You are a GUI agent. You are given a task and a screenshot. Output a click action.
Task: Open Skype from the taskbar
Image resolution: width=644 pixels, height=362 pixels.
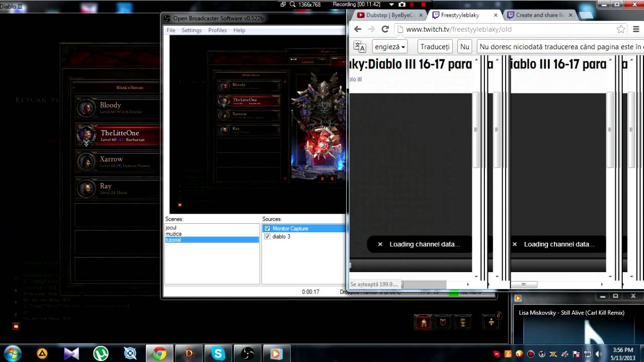(218, 353)
